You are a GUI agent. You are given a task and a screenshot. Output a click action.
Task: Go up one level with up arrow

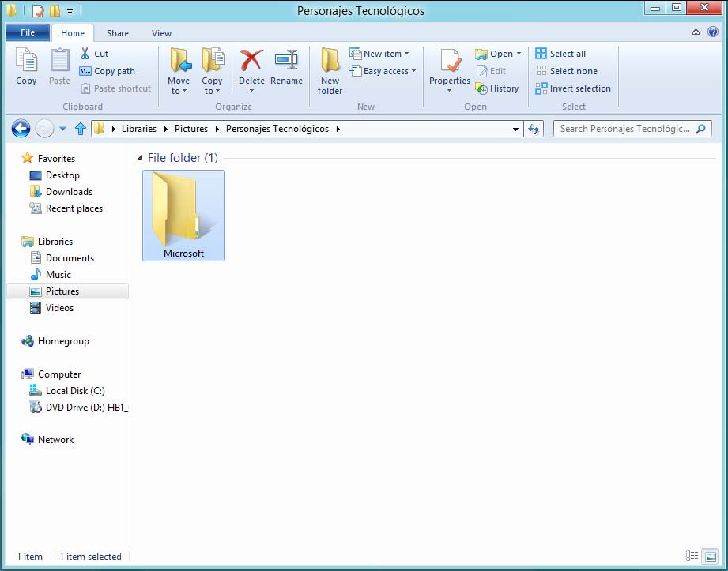point(80,129)
